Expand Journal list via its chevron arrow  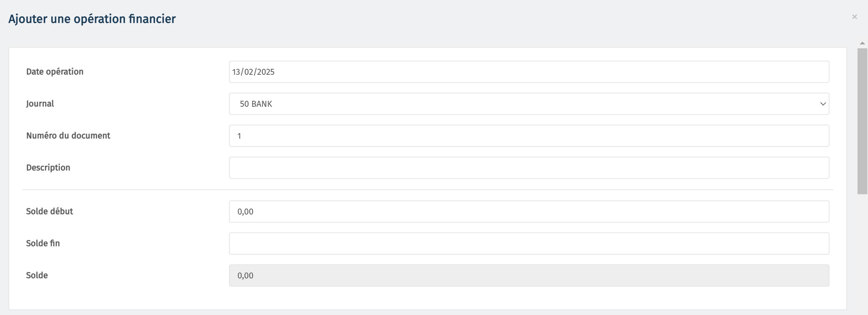(x=823, y=104)
